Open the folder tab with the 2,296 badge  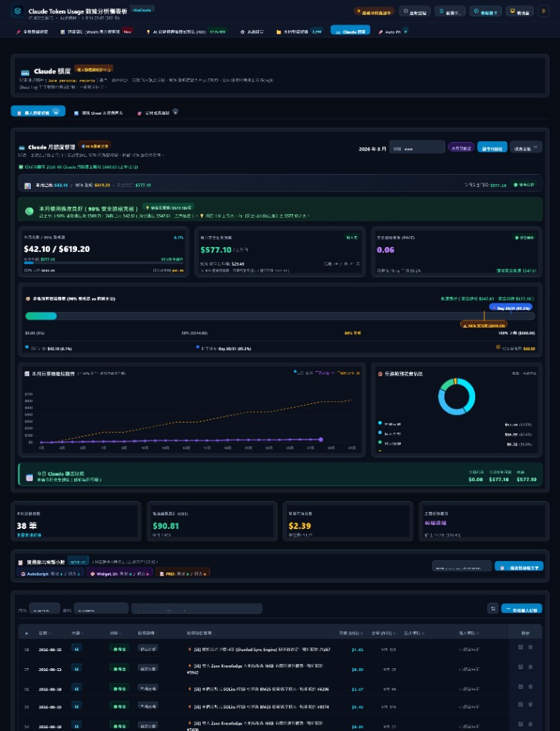pos(299,31)
